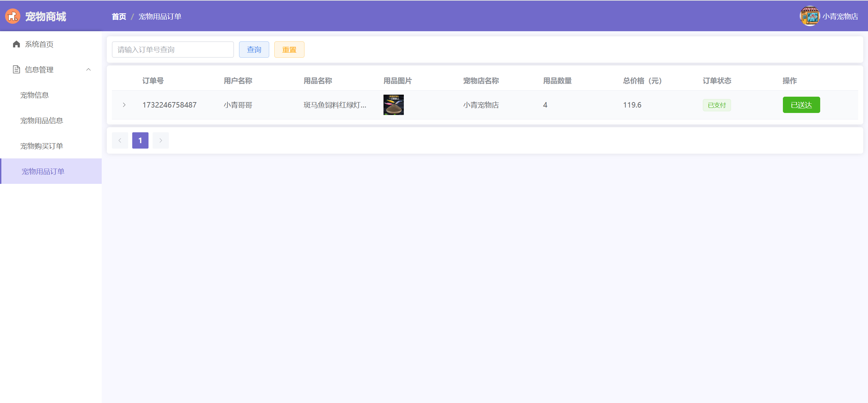Open 宠物购买订单 menu item
Screen dimensions: 868x403
tap(42, 146)
